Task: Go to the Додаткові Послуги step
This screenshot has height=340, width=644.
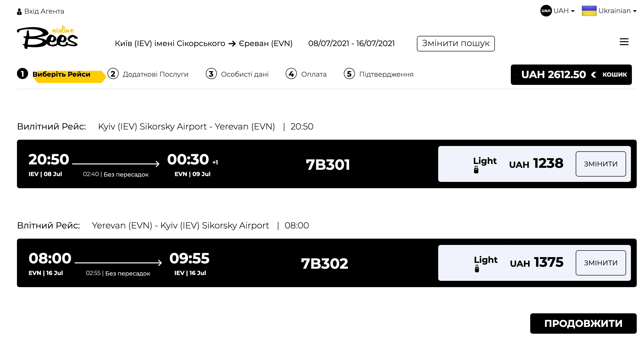Action: click(155, 74)
